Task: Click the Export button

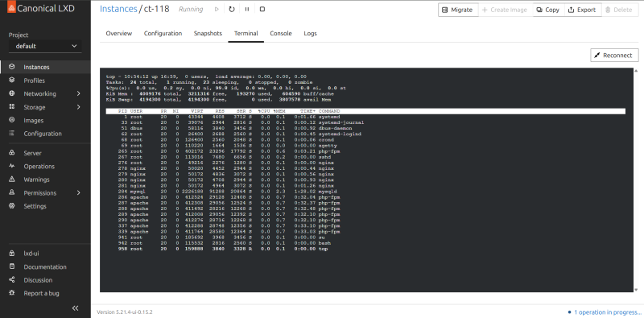Action: click(582, 10)
